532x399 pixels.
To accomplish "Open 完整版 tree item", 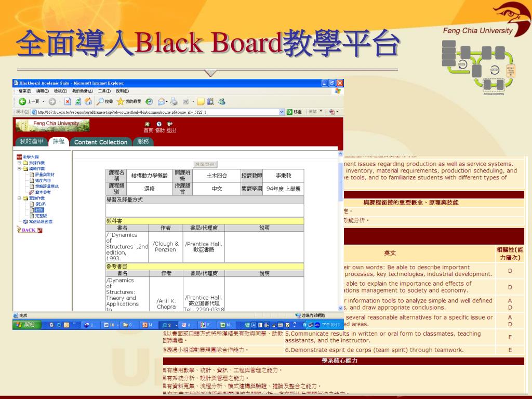I will click(38, 216).
